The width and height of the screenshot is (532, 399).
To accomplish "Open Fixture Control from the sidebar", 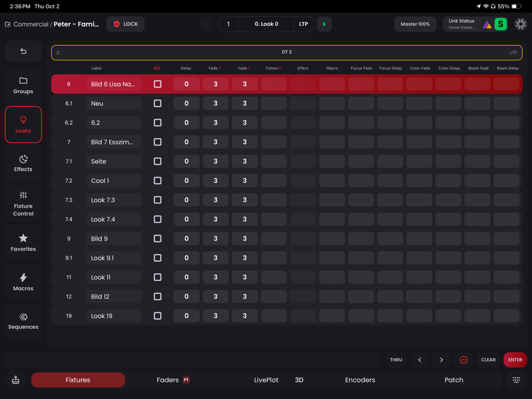I will 23,203.
